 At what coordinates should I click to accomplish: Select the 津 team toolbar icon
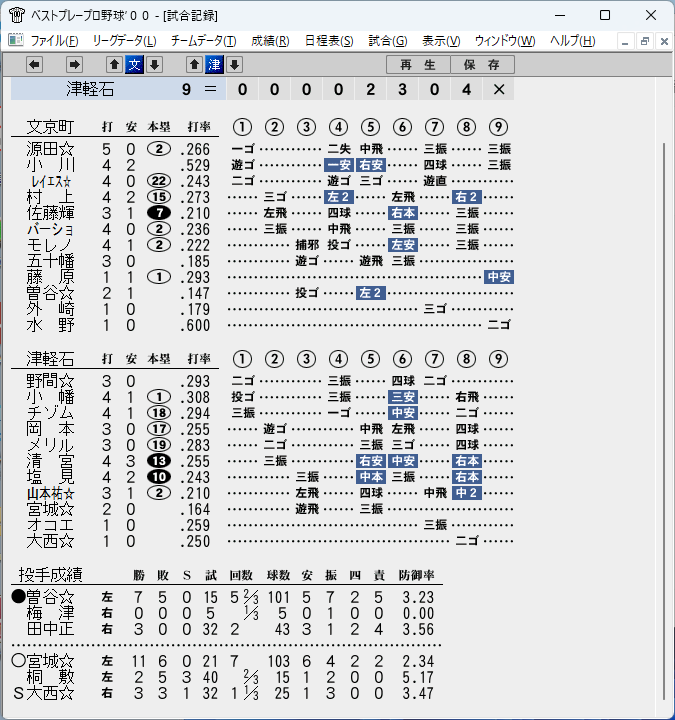(x=214, y=65)
